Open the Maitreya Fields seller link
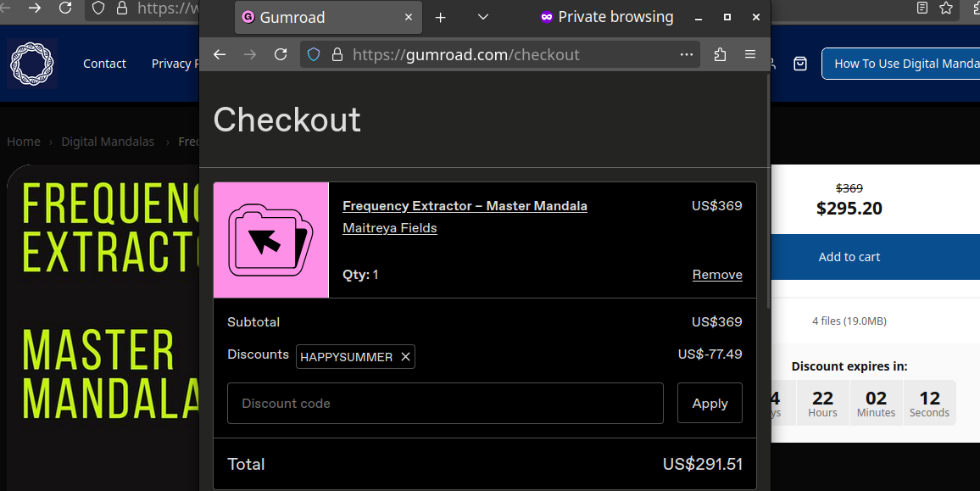The image size is (980, 491). [x=389, y=228]
